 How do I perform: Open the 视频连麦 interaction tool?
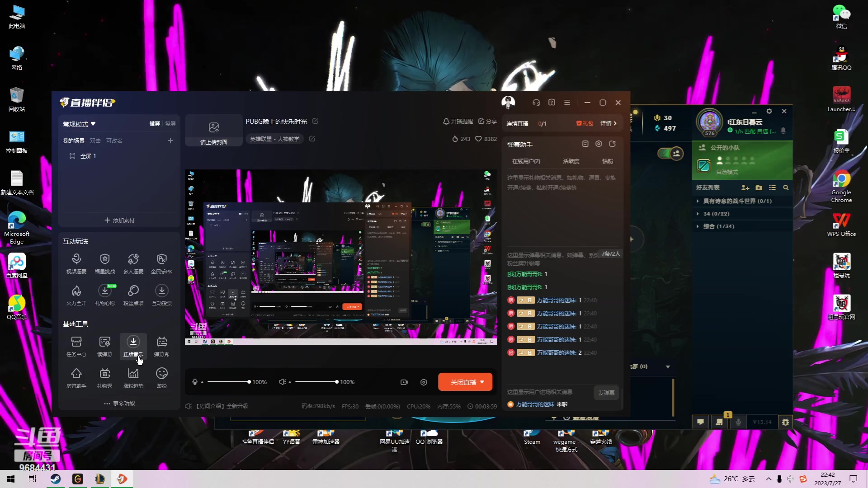(76, 263)
